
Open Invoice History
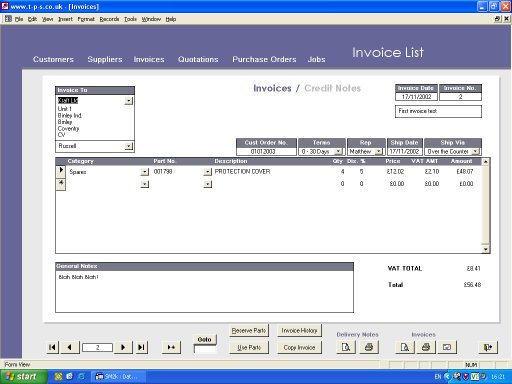click(x=299, y=330)
